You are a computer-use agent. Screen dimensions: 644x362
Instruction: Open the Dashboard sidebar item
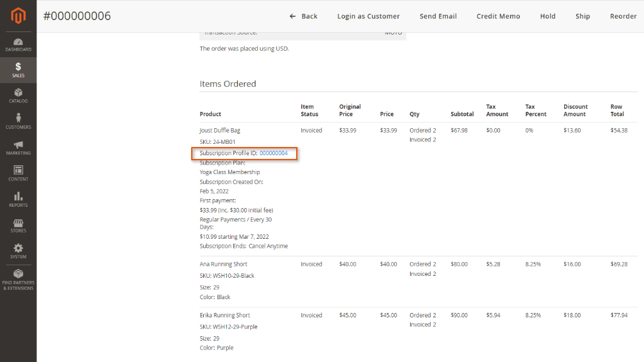[x=18, y=45]
